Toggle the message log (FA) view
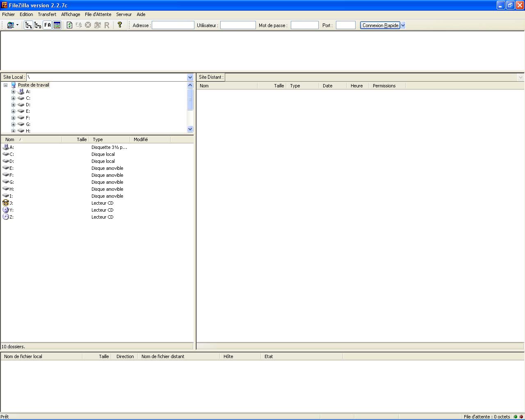The image size is (525, 420). pos(48,25)
